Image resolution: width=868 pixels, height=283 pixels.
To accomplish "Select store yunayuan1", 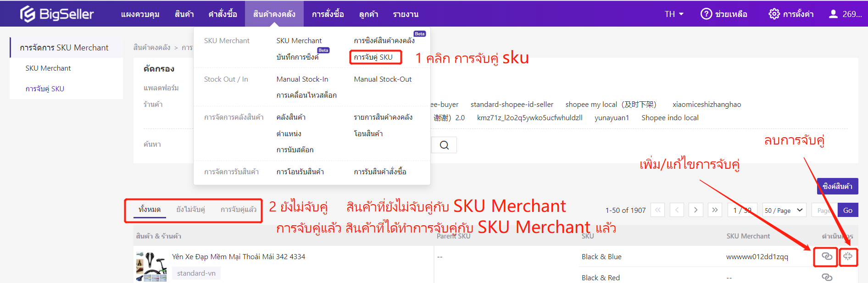I will click(x=612, y=117).
